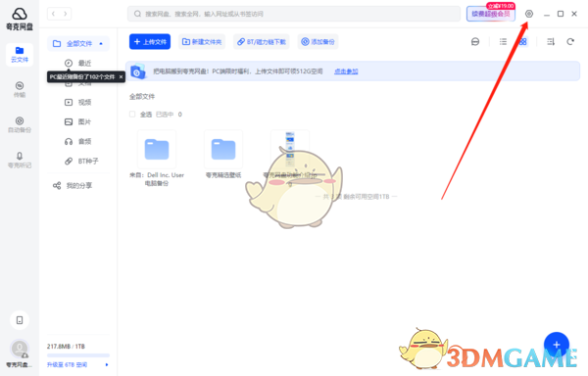588x376 pixels.
Task: Open settings gear icon in title bar
Action: coord(529,14)
